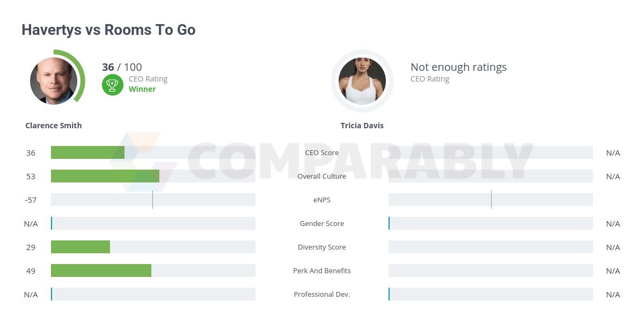Click the eNPS category label

tap(322, 200)
